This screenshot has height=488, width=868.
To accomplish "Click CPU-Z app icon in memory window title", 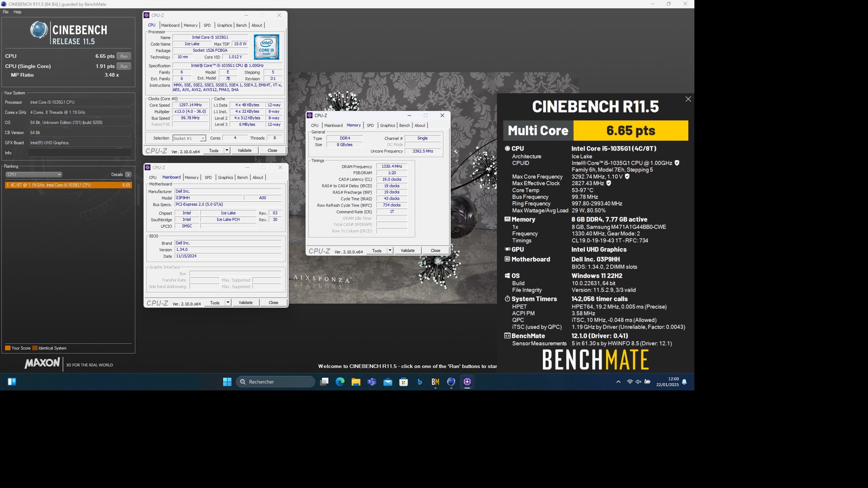I will [x=310, y=115].
